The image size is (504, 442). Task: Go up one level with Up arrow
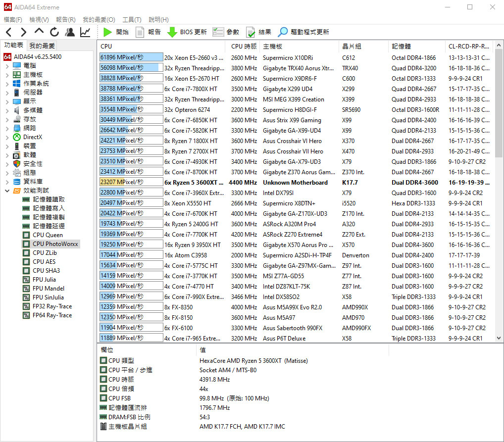point(39,32)
